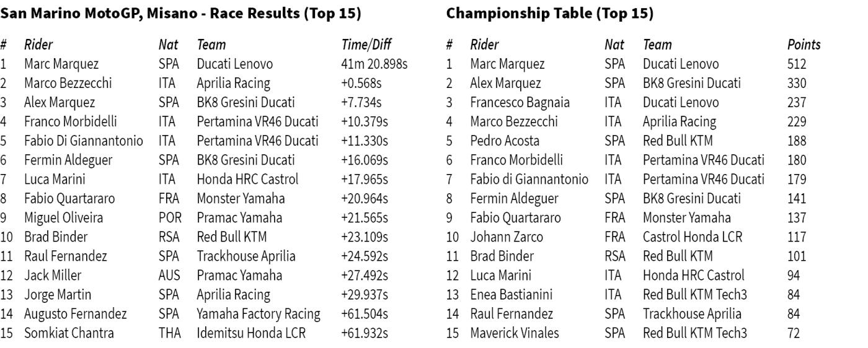Click Somkiat Chantra rider name
This screenshot has height=348, width=868.
pos(69,333)
